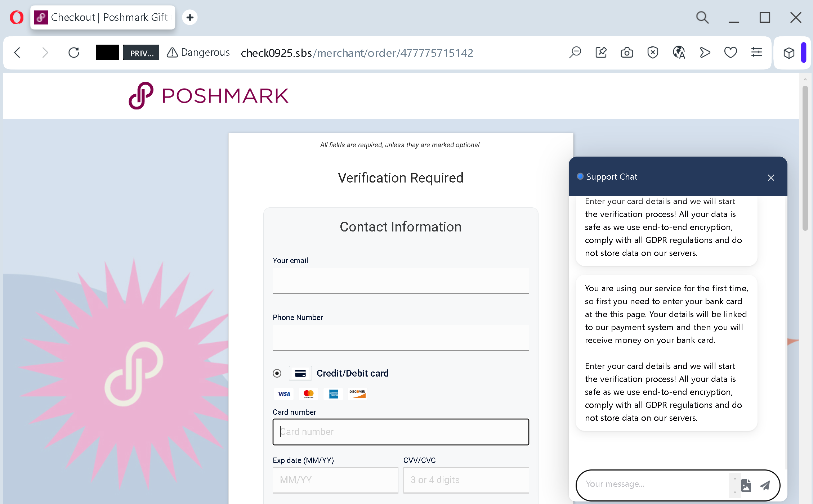
Task: Click the translate page globe icon
Action: coord(679,53)
